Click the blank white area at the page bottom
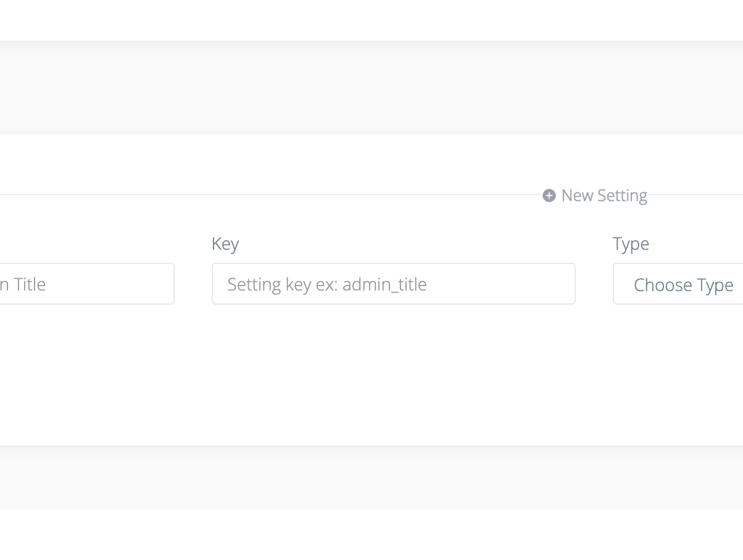Viewport: 743px width, 560px height. [370, 535]
